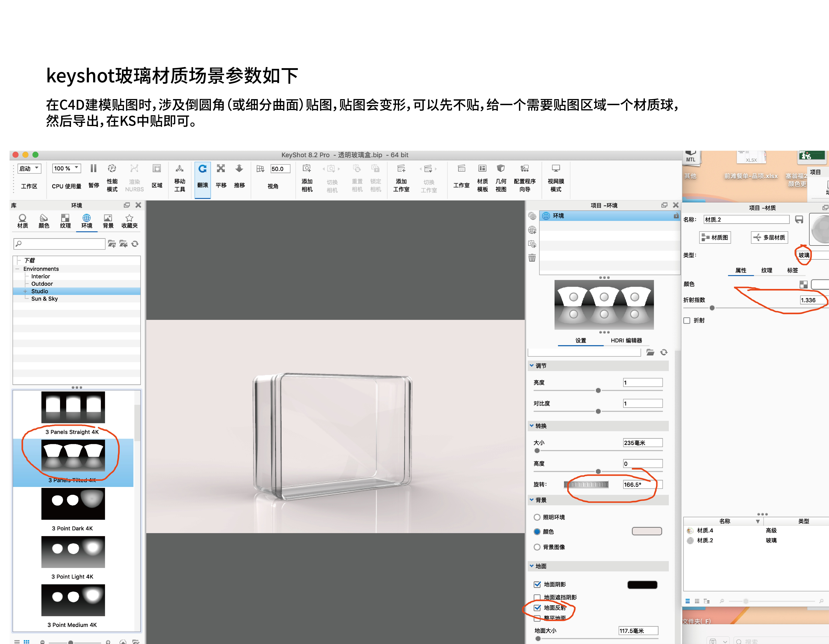Select 材质.4 in the material list

(x=705, y=531)
